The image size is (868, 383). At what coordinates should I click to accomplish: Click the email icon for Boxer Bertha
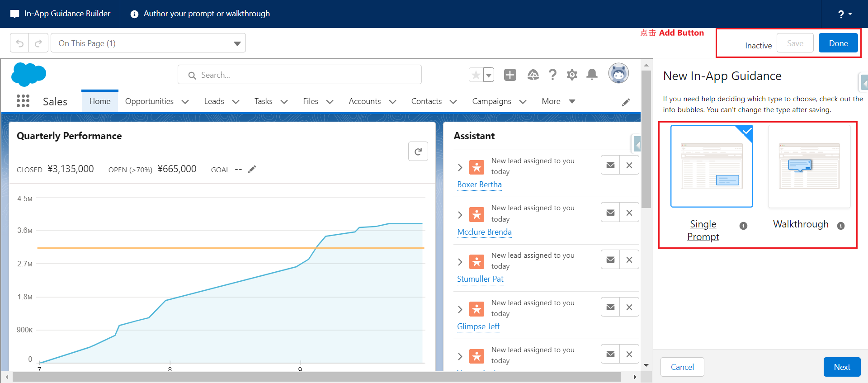610,165
